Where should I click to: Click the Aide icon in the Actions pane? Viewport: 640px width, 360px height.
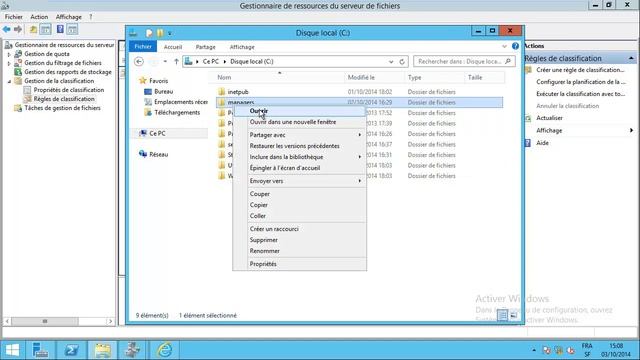click(528, 143)
